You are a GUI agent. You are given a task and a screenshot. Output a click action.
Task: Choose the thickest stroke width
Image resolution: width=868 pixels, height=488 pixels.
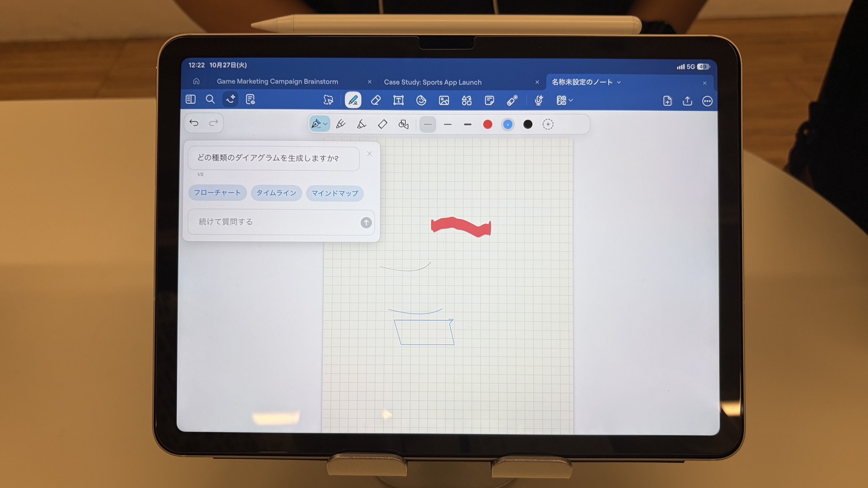tap(468, 125)
